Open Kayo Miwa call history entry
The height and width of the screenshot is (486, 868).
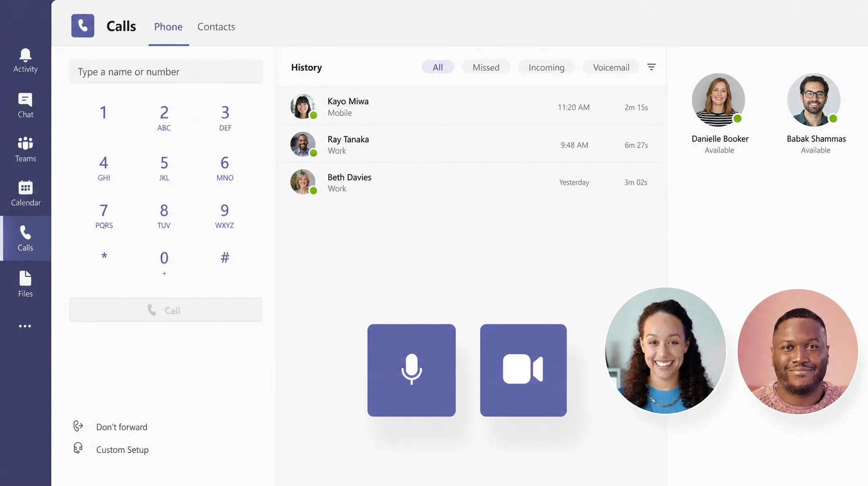[x=471, y=107]
